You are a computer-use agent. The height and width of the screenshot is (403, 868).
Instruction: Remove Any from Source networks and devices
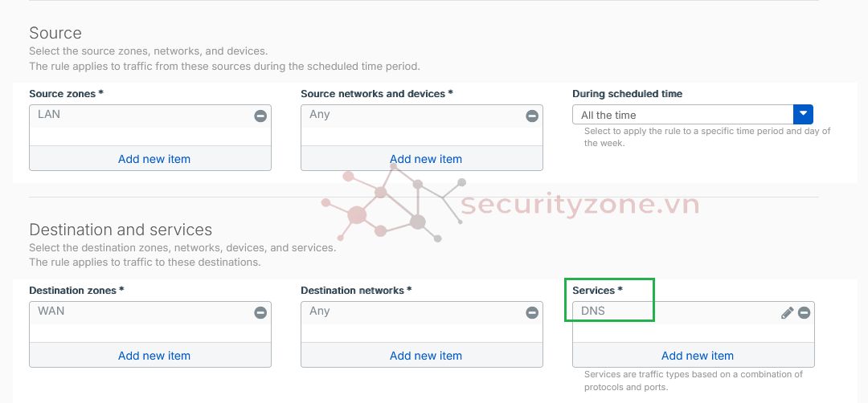[x=532, y=116]
